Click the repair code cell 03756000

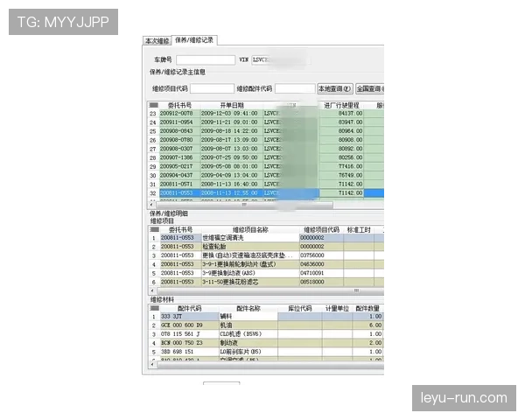[321, 255]
